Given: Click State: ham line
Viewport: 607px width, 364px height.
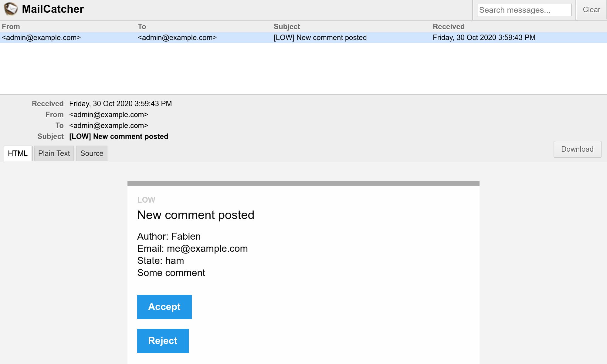Looking at the screenshot, I should point(161,261).
